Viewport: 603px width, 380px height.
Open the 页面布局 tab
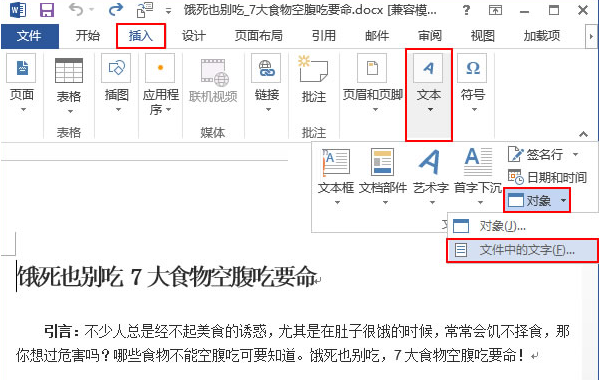[258, 36]
